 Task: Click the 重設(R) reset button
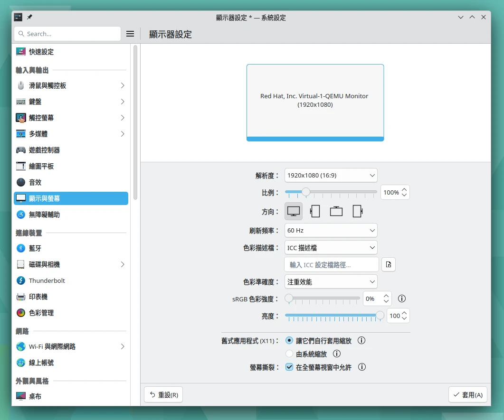point(163,395)
